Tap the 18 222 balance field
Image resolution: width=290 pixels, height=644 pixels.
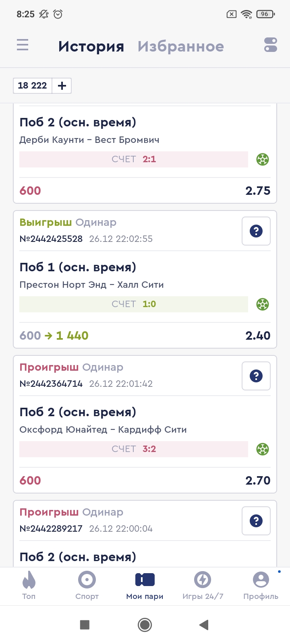point(33,86)
